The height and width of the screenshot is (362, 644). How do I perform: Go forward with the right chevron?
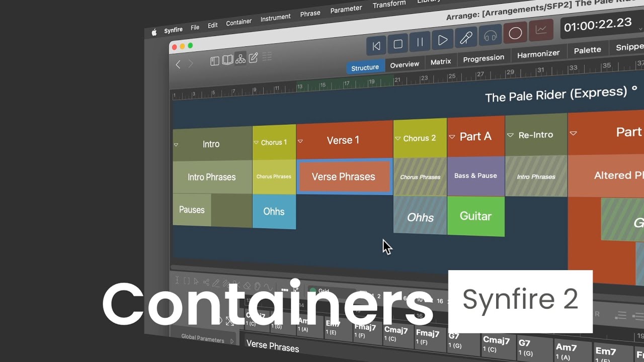pos(191,63)
